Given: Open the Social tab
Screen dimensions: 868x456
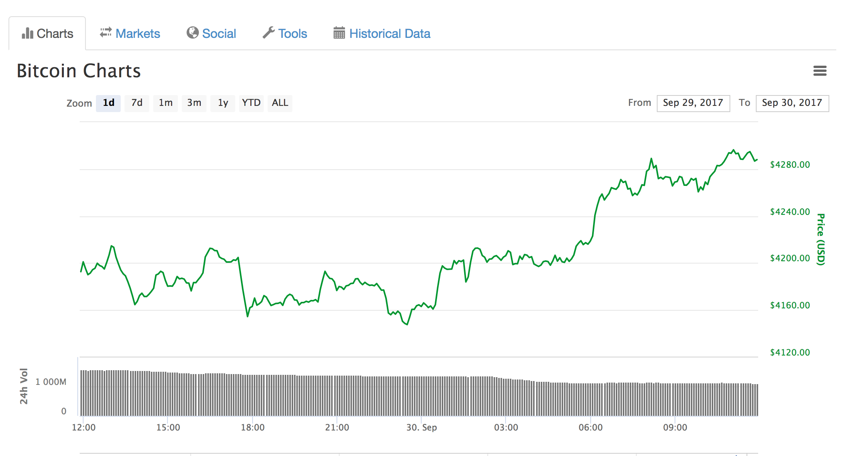Looking at the screenshot, I should (219, 34).
